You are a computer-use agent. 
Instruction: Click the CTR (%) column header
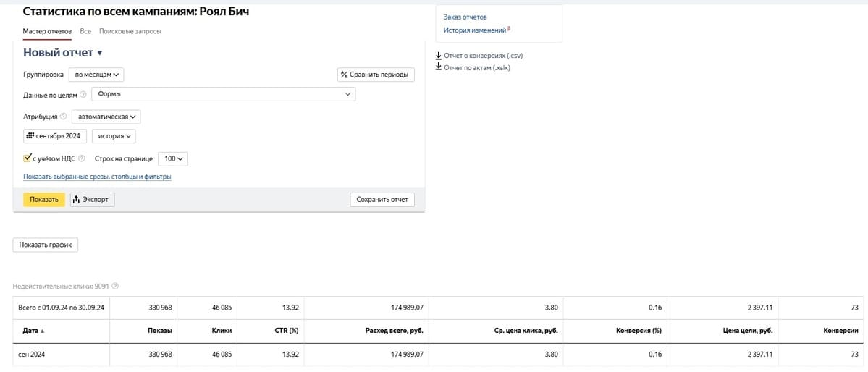click(x=286, y=331)
